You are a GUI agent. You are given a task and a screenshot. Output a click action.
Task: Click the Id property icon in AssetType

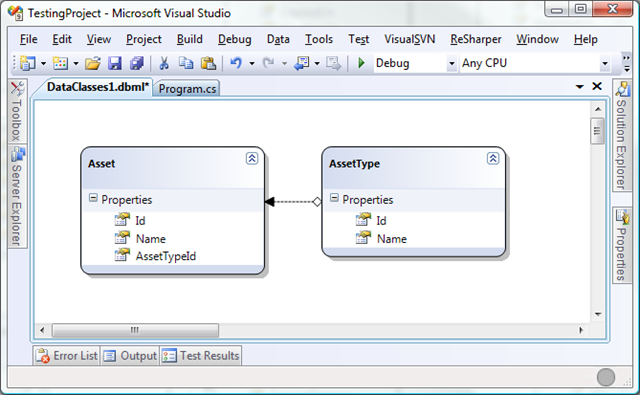click(x=363, y=220)
